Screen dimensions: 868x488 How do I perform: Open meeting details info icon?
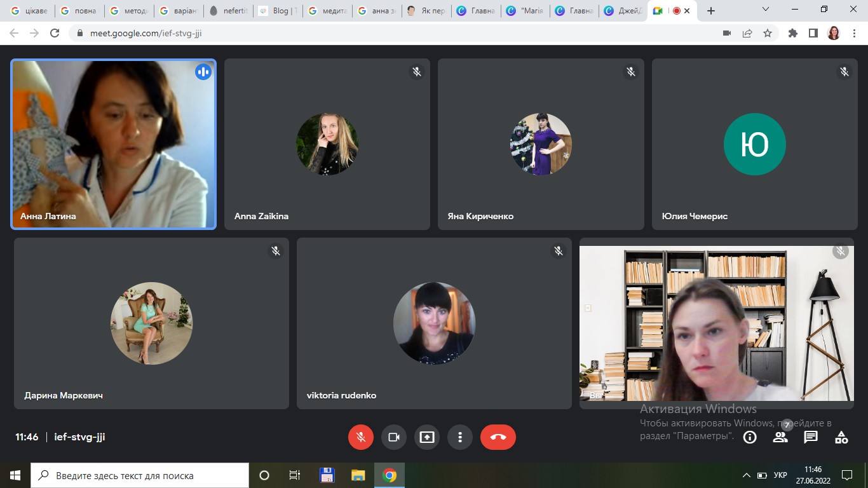750,437
